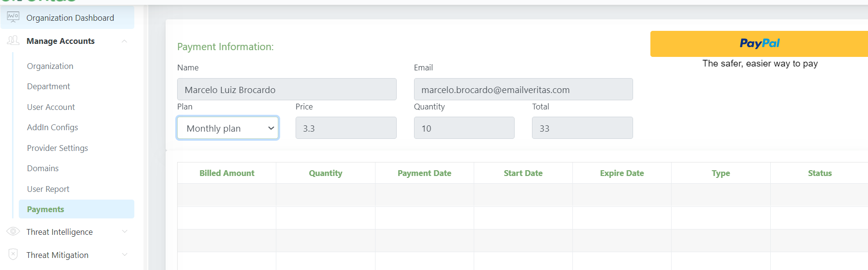This screenshot has height=270, width=868.
Task: Click 'The safer, easier way to pay' text
Action: coord(760,64)
